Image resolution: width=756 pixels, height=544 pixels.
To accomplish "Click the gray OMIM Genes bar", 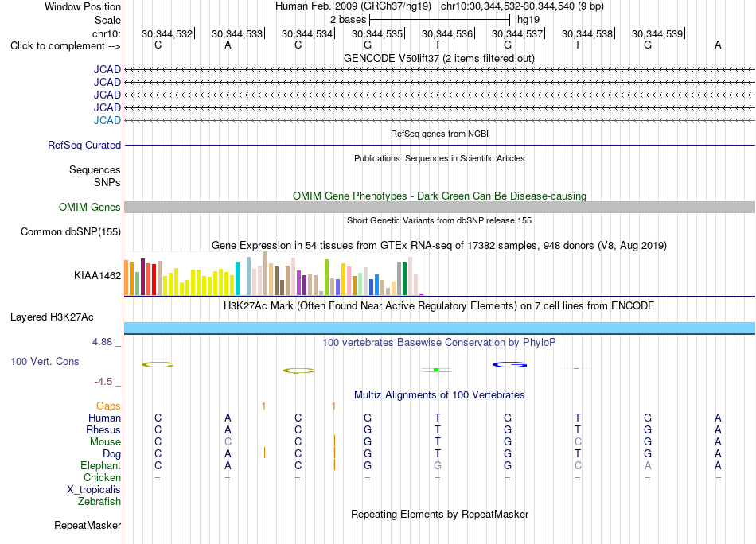I will (440, 208).
